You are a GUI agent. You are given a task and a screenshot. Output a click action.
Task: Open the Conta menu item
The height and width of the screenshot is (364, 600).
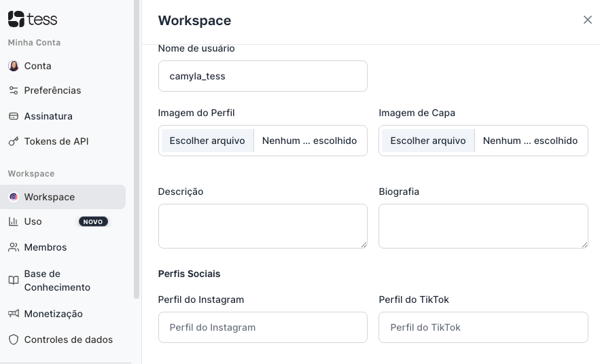coord(38,66)
